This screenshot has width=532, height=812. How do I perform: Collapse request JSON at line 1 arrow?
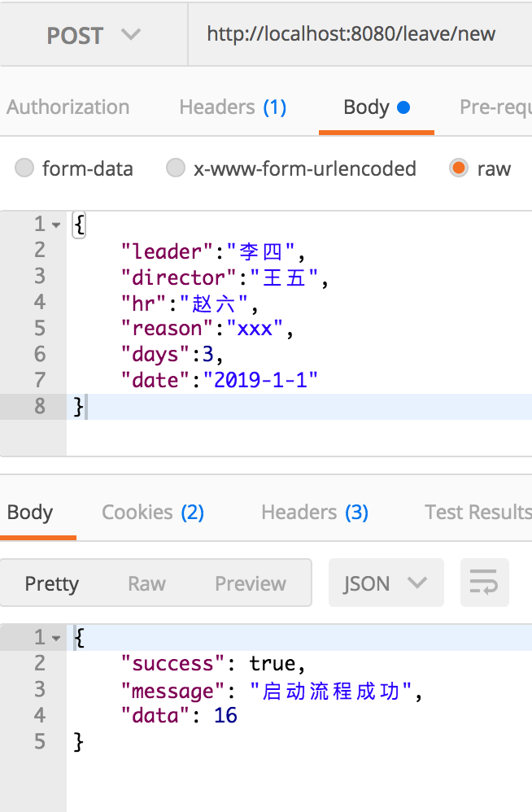tap(56, 225)
